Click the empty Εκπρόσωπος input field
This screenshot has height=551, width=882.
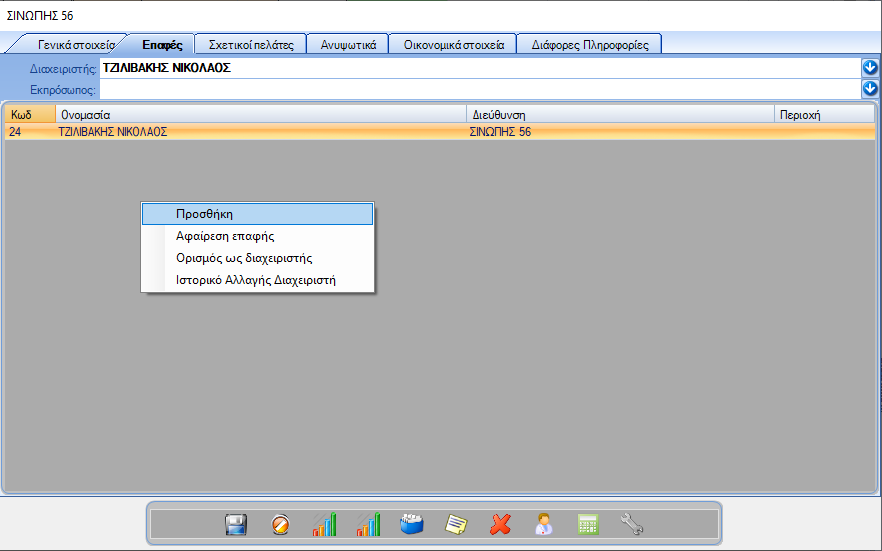tap(480, 89)
